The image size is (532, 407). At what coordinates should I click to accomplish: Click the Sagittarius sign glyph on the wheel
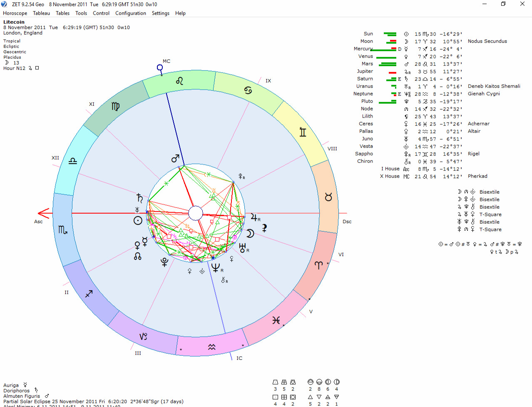tap(89, 294)
